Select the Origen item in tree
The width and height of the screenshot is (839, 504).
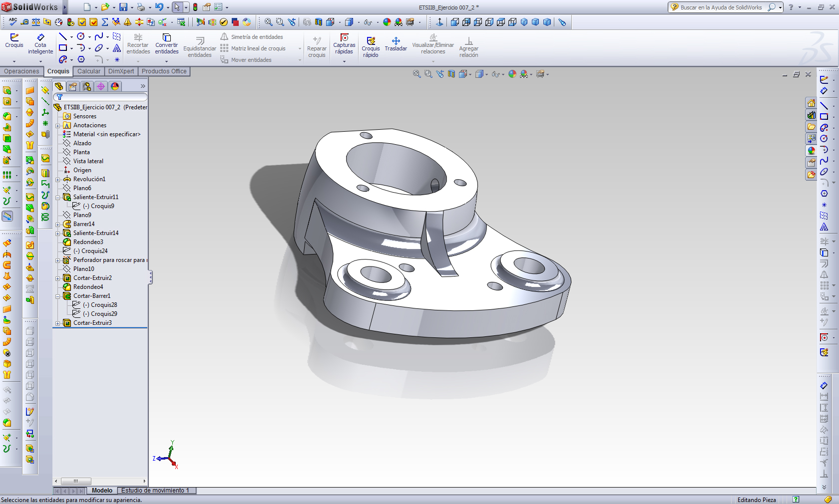[82, 170]
